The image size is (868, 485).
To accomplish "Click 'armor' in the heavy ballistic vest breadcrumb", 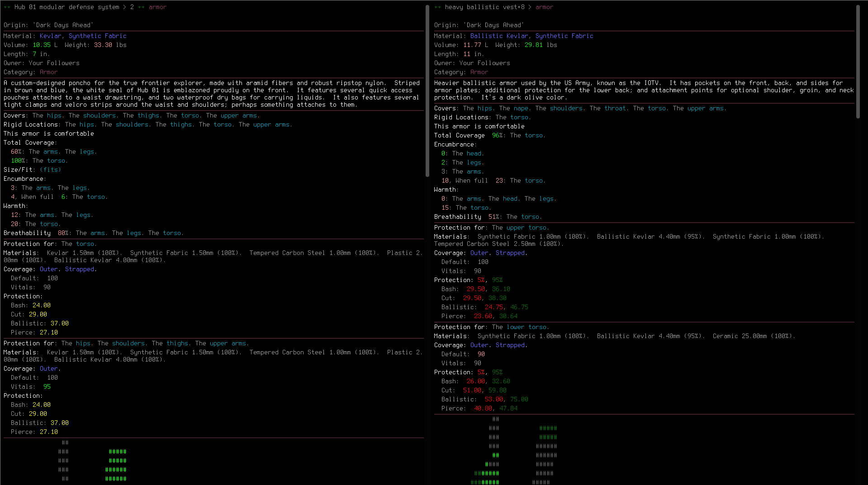I will pyautogui.click(x=544, y=7).
